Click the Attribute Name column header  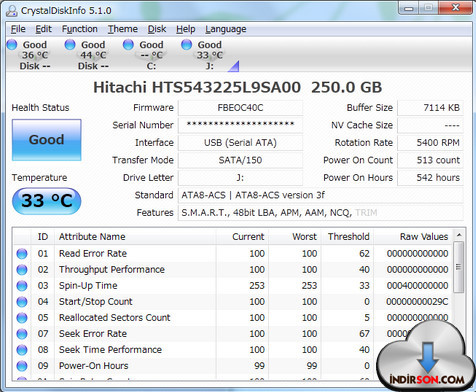[x=135, y=237]
